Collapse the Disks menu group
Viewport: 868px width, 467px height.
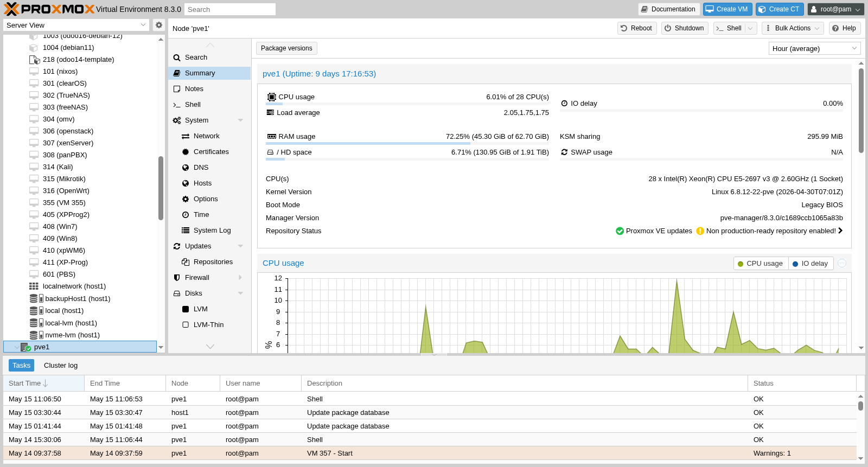[x=240, y=293]
